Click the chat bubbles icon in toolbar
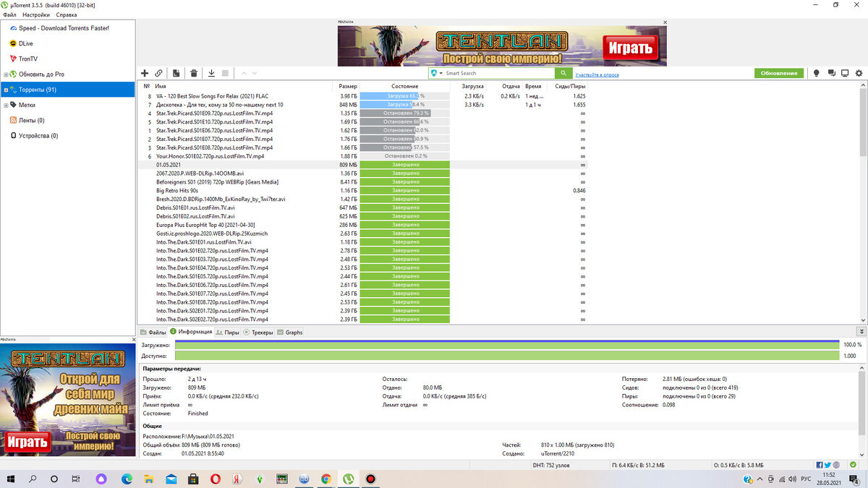The image size is (868, 488). click(x=831, y=73)
